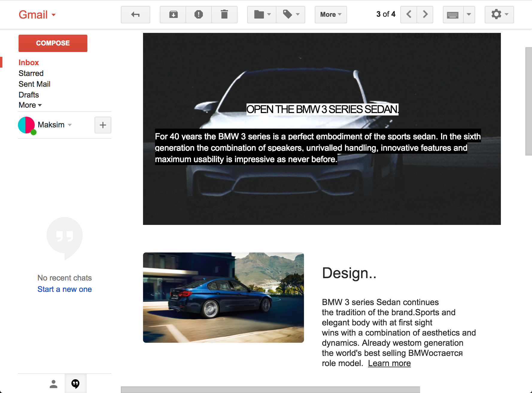Archive this email with the archive icon

coord(173,15)
